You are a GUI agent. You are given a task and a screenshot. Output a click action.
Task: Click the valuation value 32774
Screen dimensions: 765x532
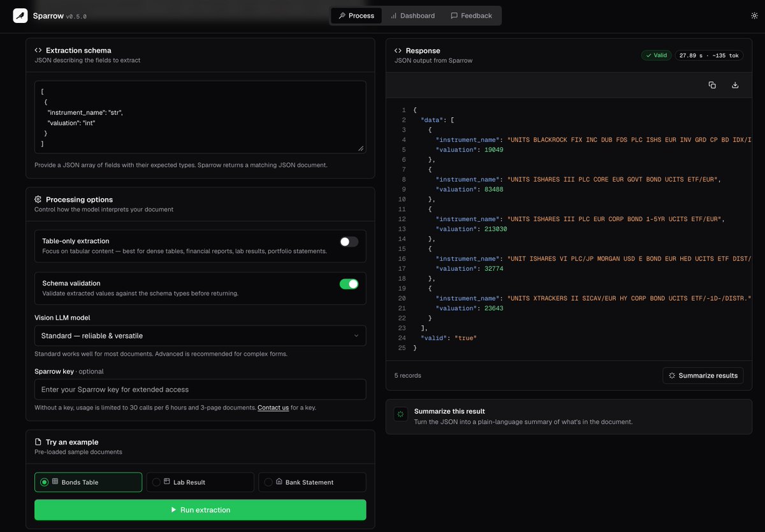tap(493, 268)
